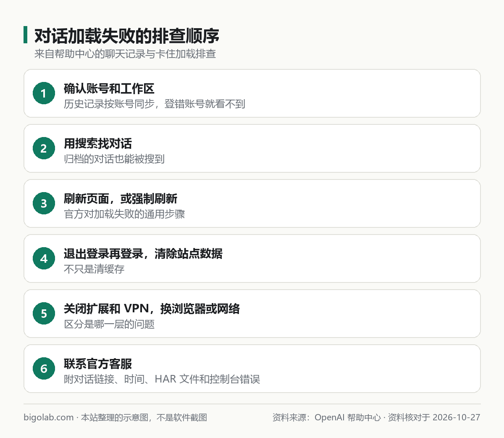The height and width of the screenshot is (438, 504).
Task: Click the note 本站整理的示意图，不是软件截图
Action: (144, 417)
